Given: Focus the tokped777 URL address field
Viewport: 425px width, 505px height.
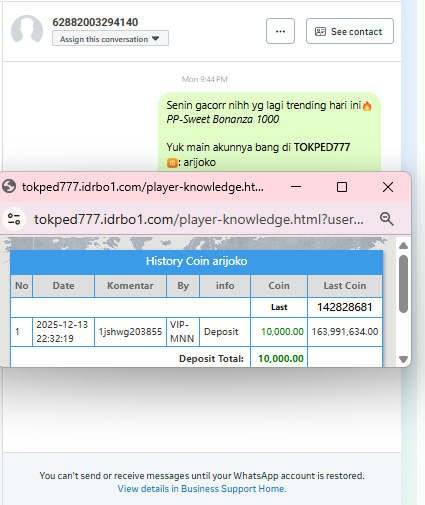Looking at the screenshot, I should pos(199,219).
